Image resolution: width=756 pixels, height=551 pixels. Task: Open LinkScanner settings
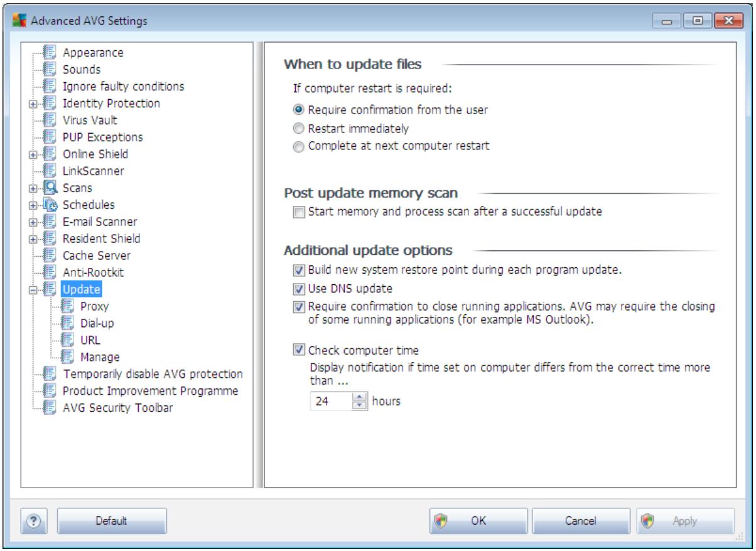(92, 171)
